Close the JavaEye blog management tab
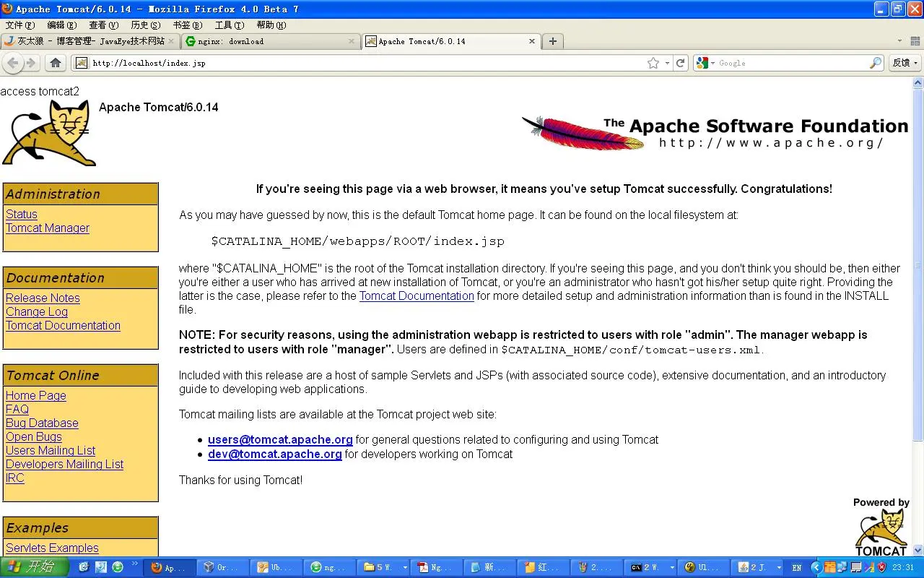The height and width of the screenshot is (578, 924). (172, 41)
